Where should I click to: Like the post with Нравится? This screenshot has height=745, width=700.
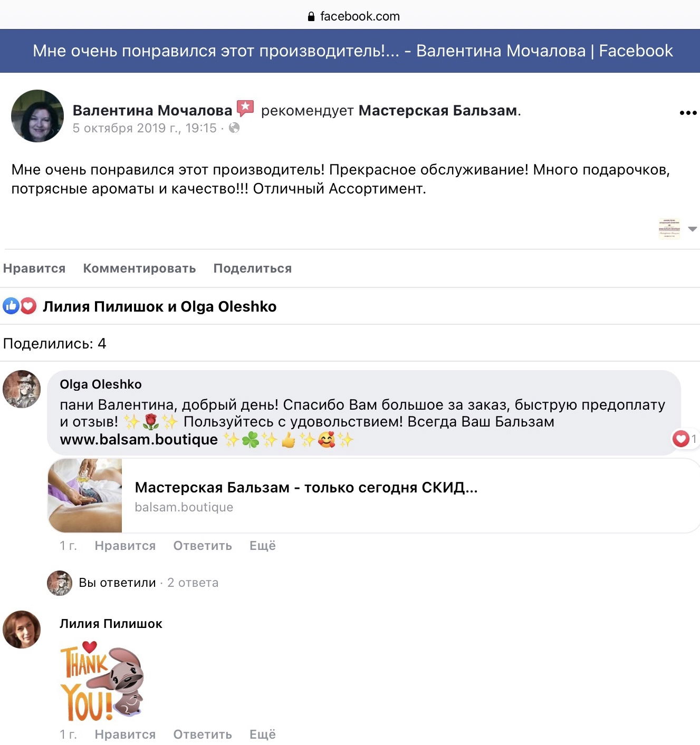(x=34, y=268)
